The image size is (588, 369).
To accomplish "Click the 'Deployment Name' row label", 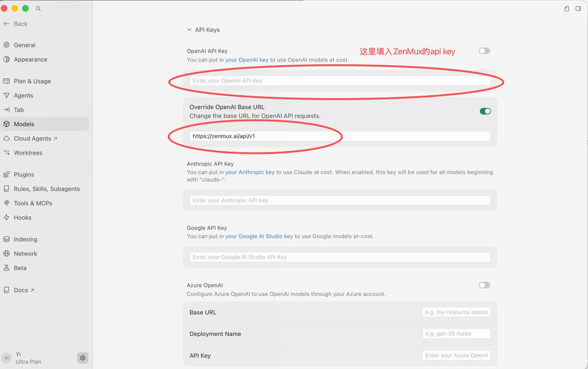I will click(x=215, y=334).
